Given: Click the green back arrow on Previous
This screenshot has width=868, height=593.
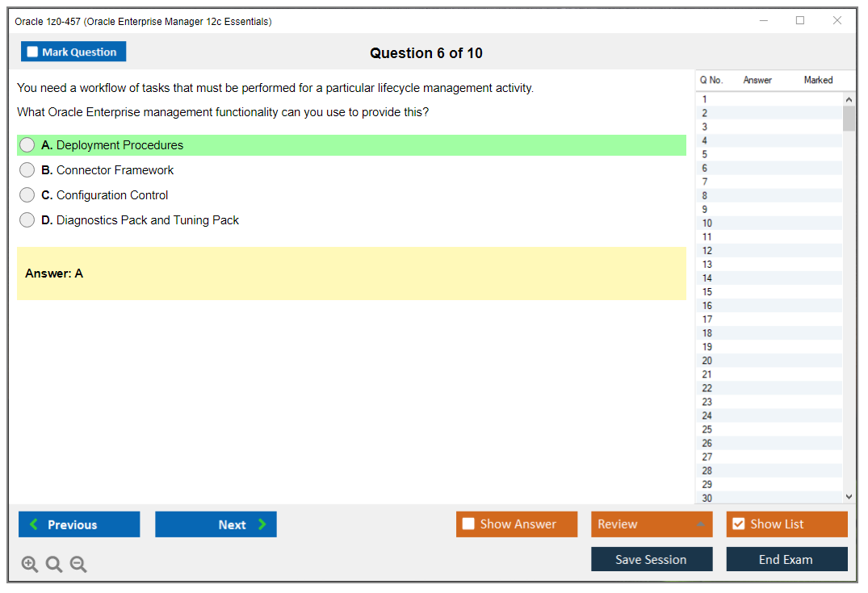Looking at the screenshot, I should pyautogui.click(x=34, y=524).
